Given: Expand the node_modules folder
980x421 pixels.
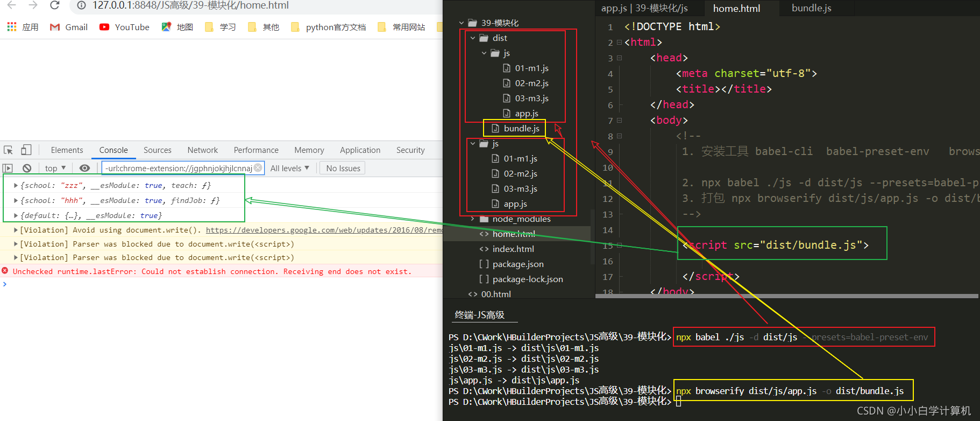Looking at the screenshot, I should (x=473, y=219).
